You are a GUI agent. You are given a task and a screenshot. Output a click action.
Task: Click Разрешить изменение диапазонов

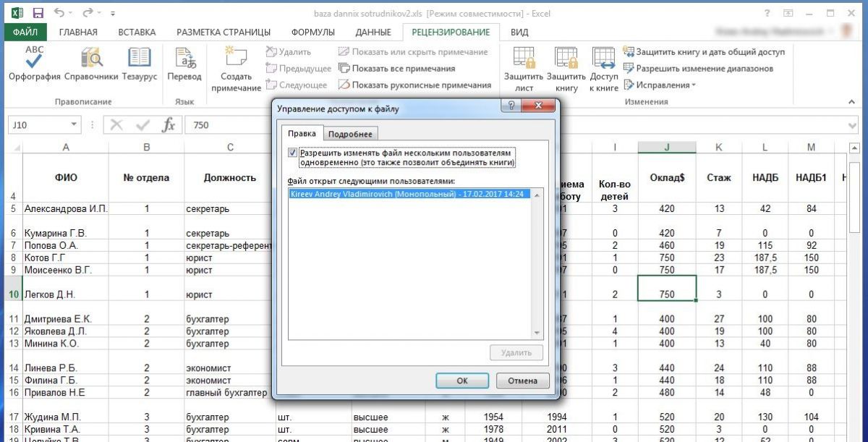click(698, 69)
